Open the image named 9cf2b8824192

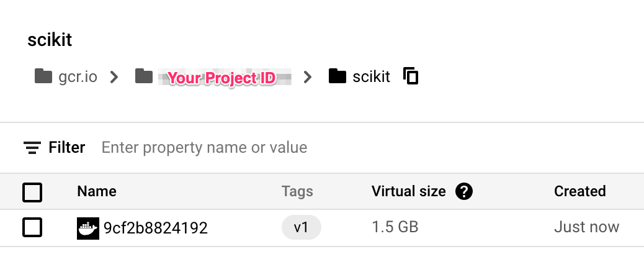click(155, 228)
